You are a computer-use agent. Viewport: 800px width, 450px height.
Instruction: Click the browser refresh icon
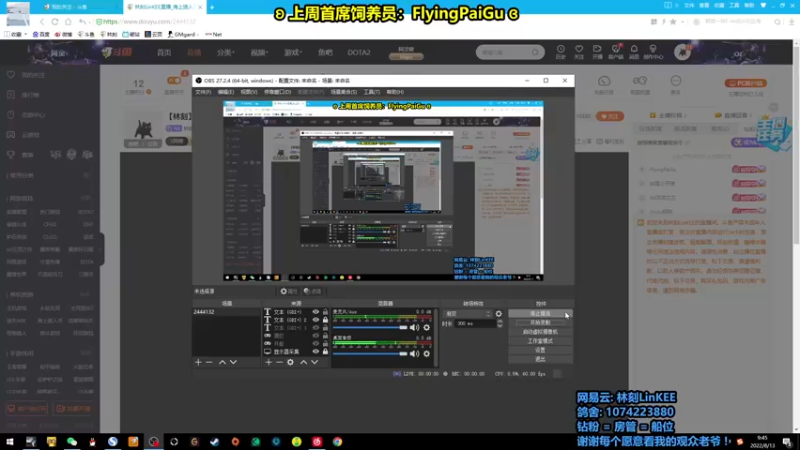pyautogui.click(x=55, y=22)
